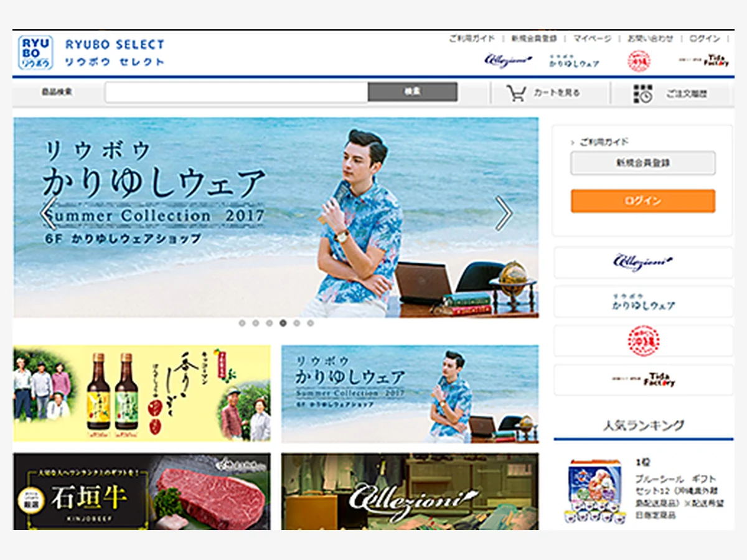
Task: Show previous slide with left arrow
Action: click(x=48, y=213)
